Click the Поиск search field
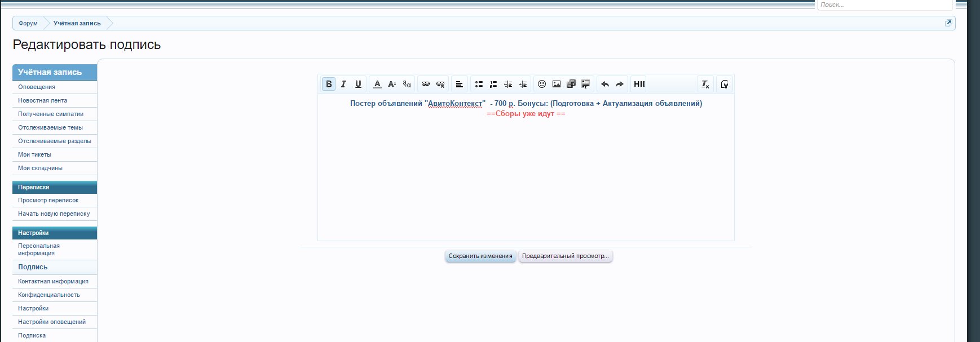980x342 pixels. point(884,5)
